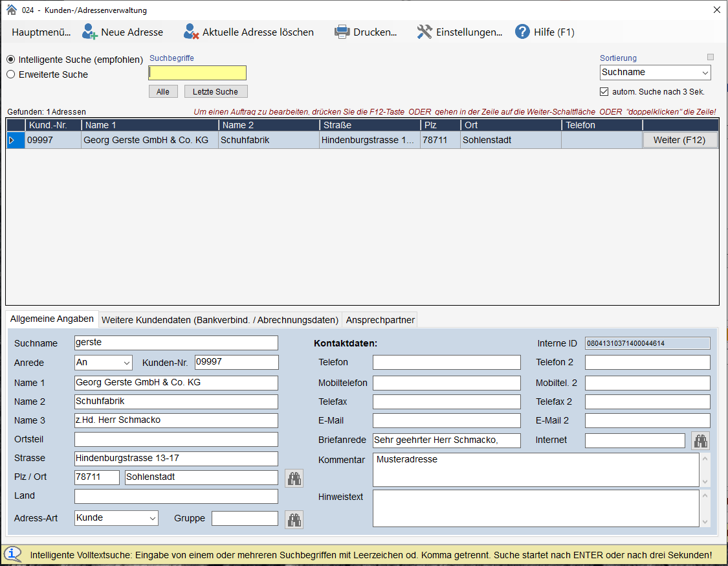This screenshot has height=566, width=728.
Task: Click the Suchname field containing gerste
Action: pos(176,343)
